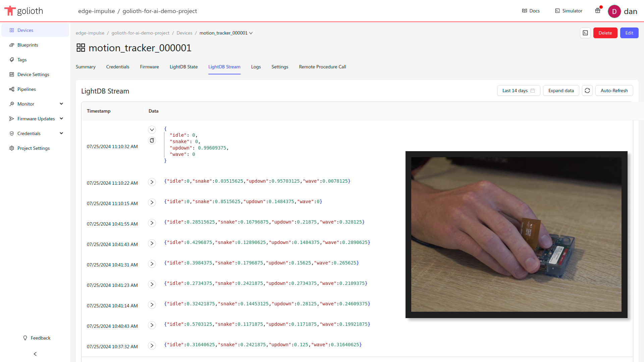Screen dimensions: 644x362
Task: Open Project Settings in sidebar
Action: coord(35,148)
